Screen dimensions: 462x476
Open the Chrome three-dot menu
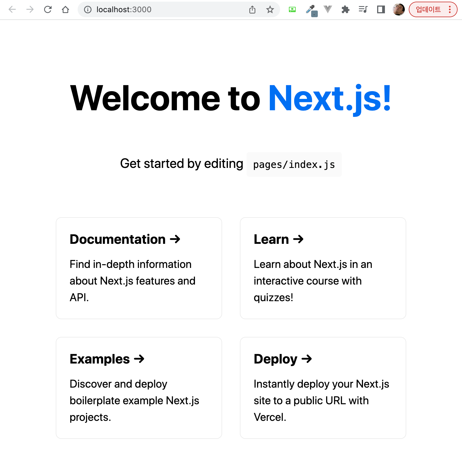450,10
